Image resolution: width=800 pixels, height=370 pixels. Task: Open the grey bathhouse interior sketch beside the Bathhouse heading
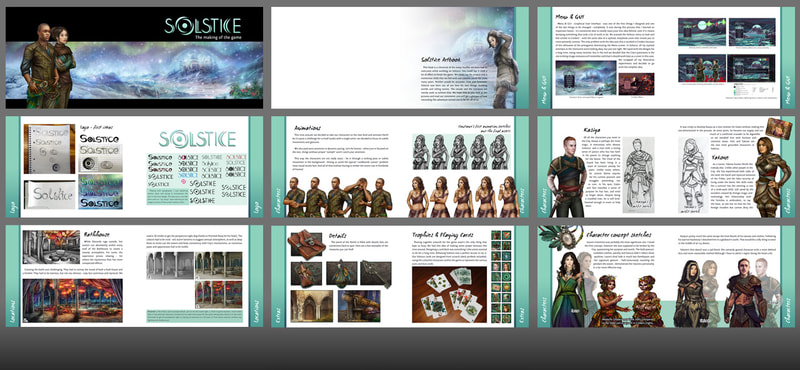(51, 247)
